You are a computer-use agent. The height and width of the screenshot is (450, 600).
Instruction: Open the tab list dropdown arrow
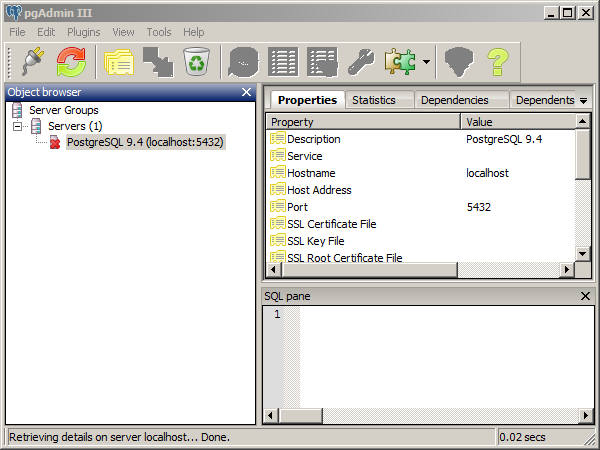[584, 101]
